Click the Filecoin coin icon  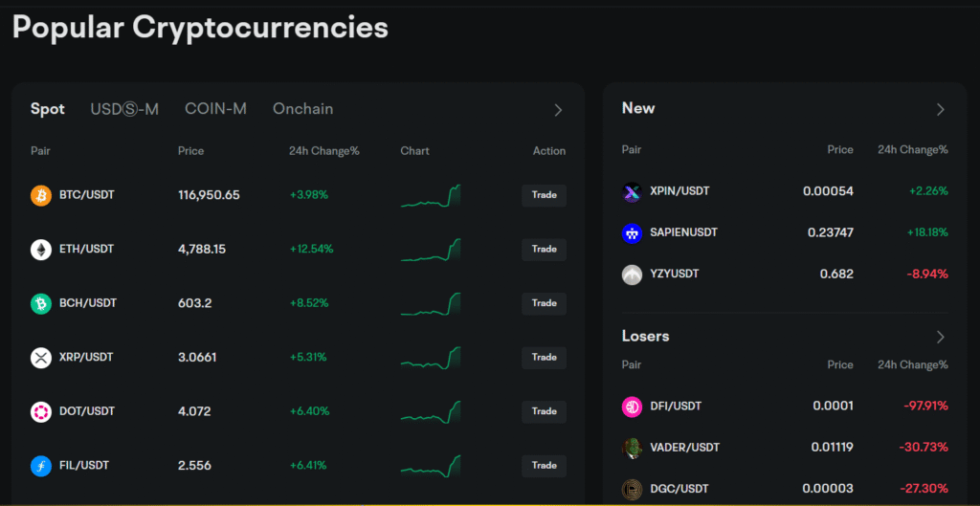41,466
